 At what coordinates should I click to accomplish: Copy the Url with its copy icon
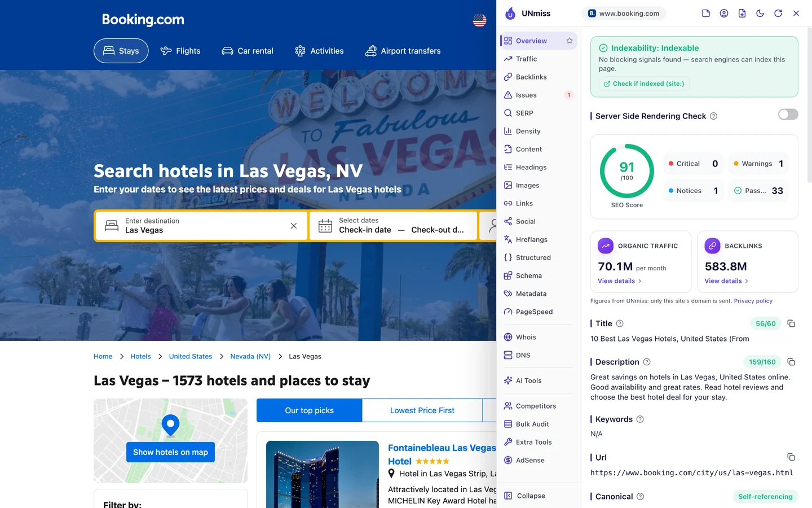click(791, 457)
